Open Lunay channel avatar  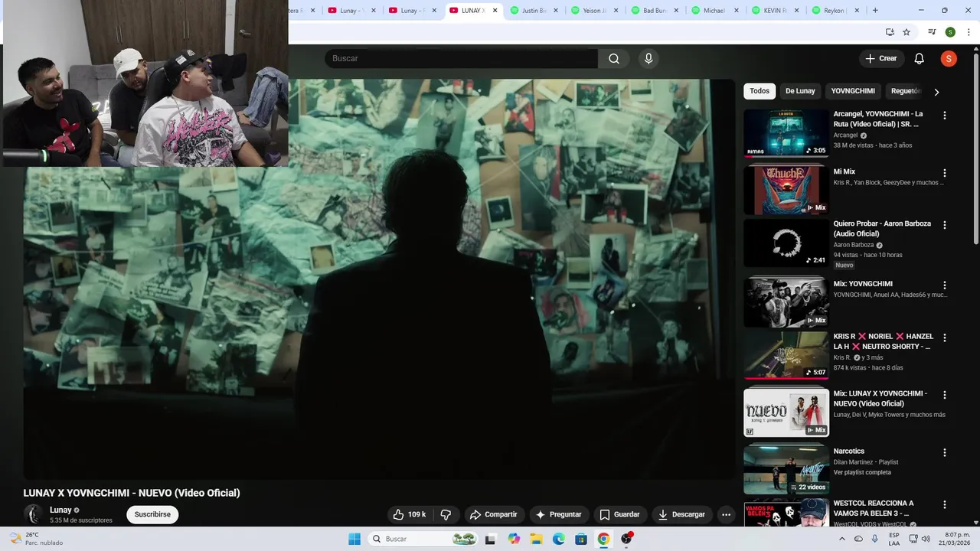33,514
